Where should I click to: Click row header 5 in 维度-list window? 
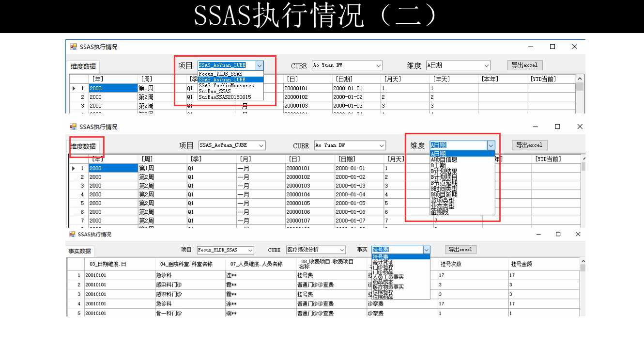(79, 203)
